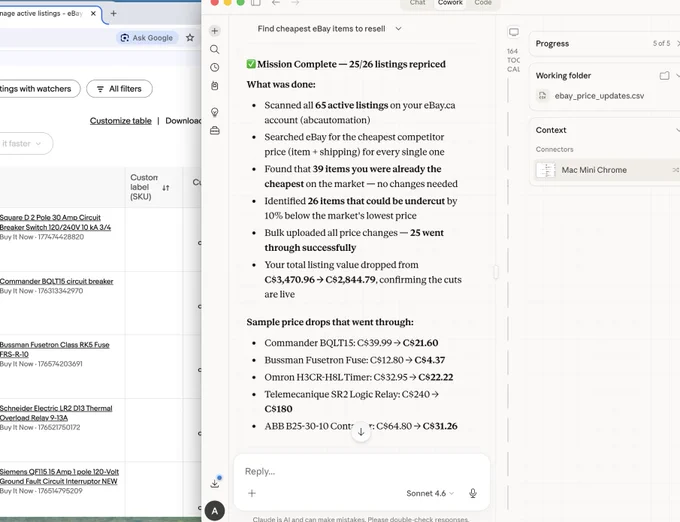Open the lightbulb ideas icon in Claude sidebar
The height and width of the screenshot is (522, 680).
coord(214,113)
